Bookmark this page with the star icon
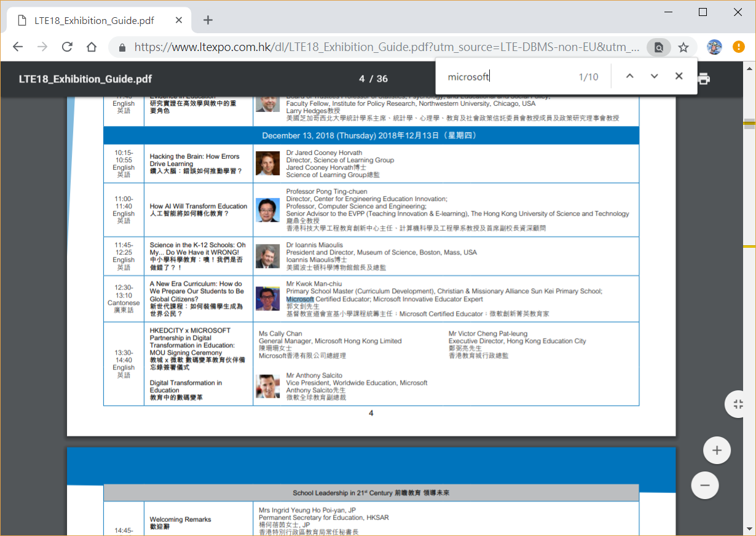Image resolution: width=756 pixels, height=536 pixels. [x=683, y=47]
